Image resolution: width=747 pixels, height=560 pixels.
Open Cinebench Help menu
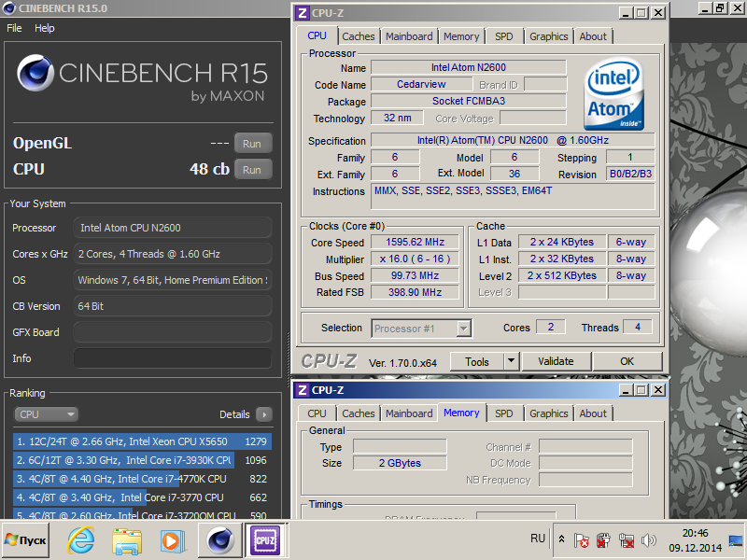(44, 28)
